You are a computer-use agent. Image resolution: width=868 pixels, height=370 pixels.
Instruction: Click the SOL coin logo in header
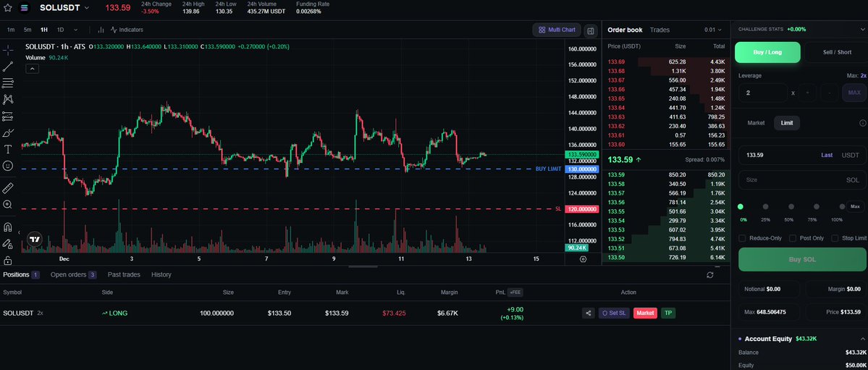point(24,8)
